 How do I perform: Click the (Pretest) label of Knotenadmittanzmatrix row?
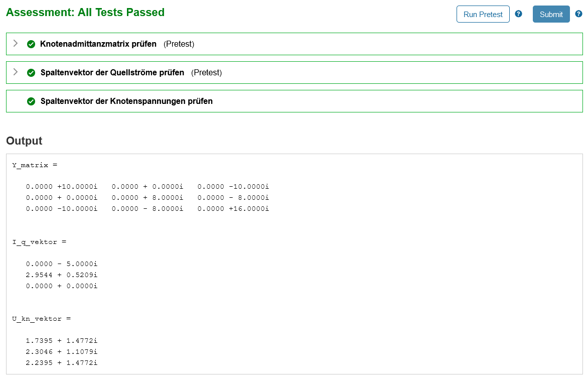pyautogui.click(x=179, y=44)
